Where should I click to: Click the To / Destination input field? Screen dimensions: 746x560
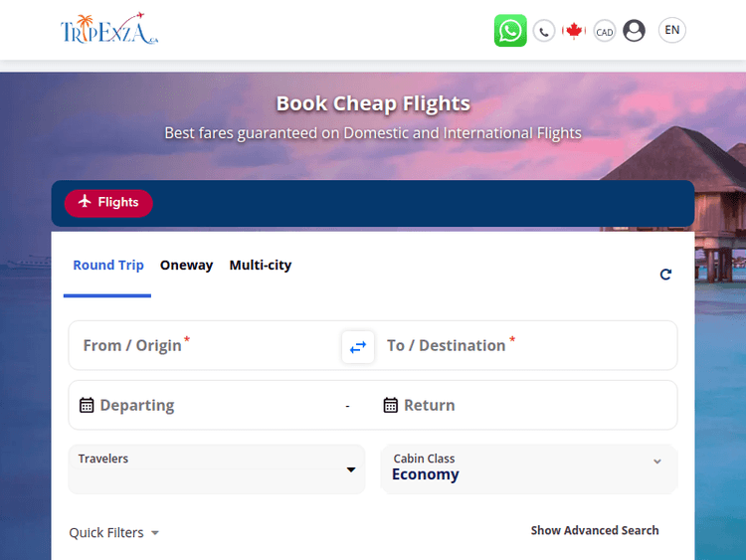click(525, 345)
